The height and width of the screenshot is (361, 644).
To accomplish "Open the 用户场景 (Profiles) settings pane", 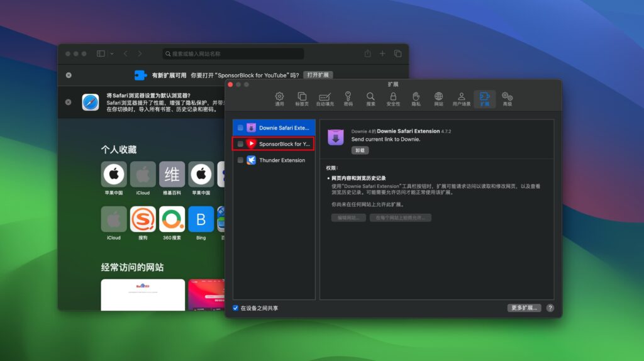I will tap(461, 99).
